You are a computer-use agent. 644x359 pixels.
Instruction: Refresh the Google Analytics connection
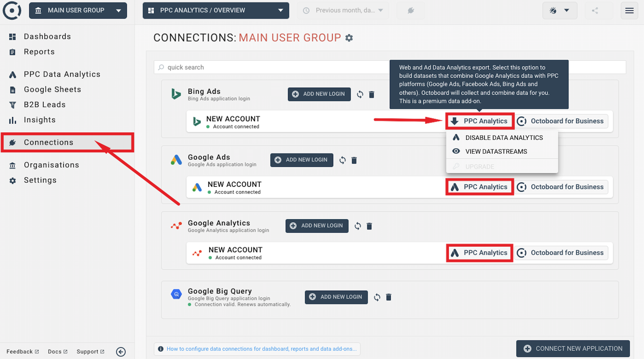pos(358,226)
